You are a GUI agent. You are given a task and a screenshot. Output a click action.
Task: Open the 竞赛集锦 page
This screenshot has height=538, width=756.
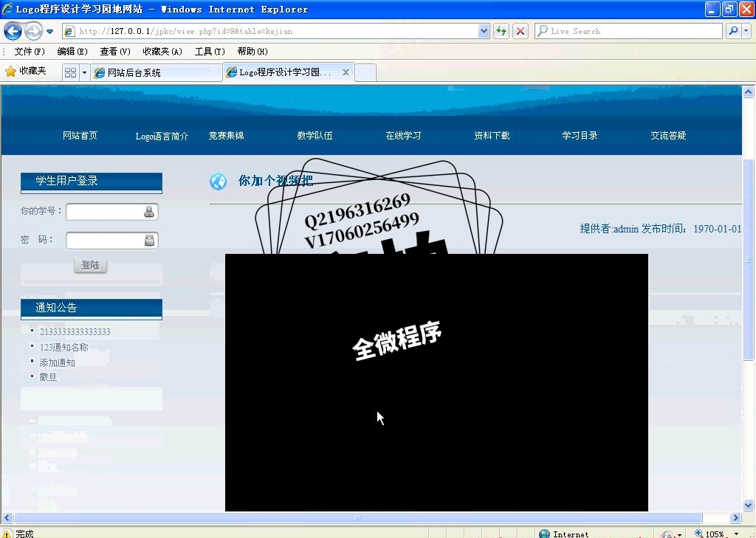click(226, 136)
